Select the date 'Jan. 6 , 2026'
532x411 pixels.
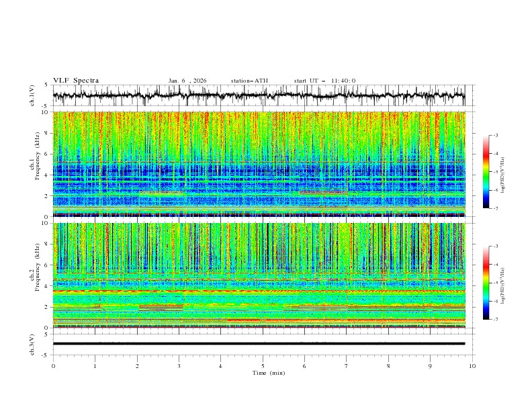point(187,81)
